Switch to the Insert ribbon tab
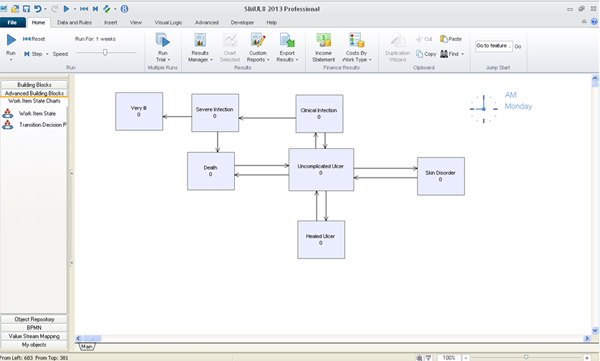600x361 pixels. pos(111,22)
